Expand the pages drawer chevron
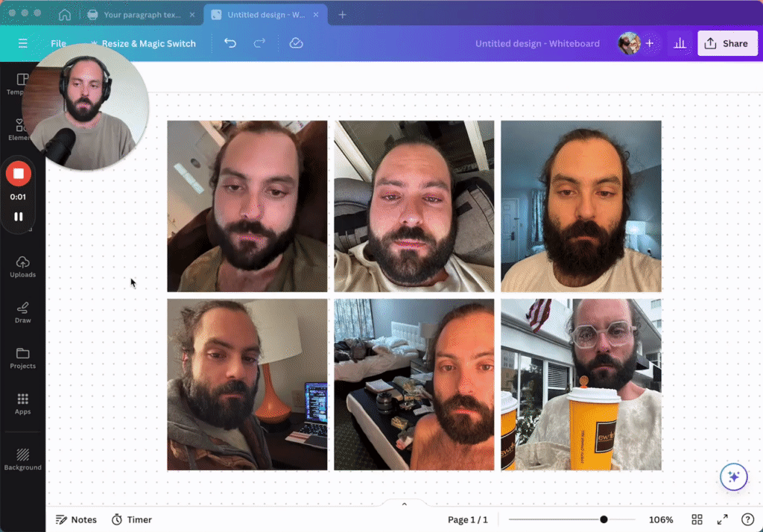Screen dimensions: 763x532 click(x=405, y=504)
